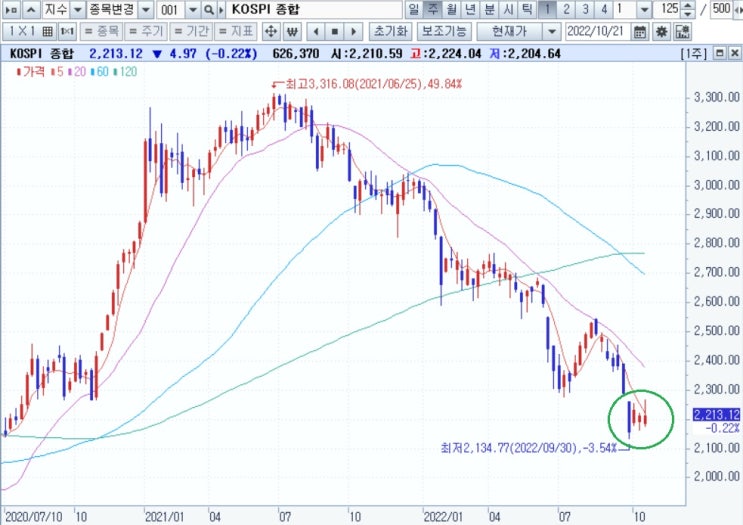Open the 지수 category dropdown arrow

pos(78,9)
